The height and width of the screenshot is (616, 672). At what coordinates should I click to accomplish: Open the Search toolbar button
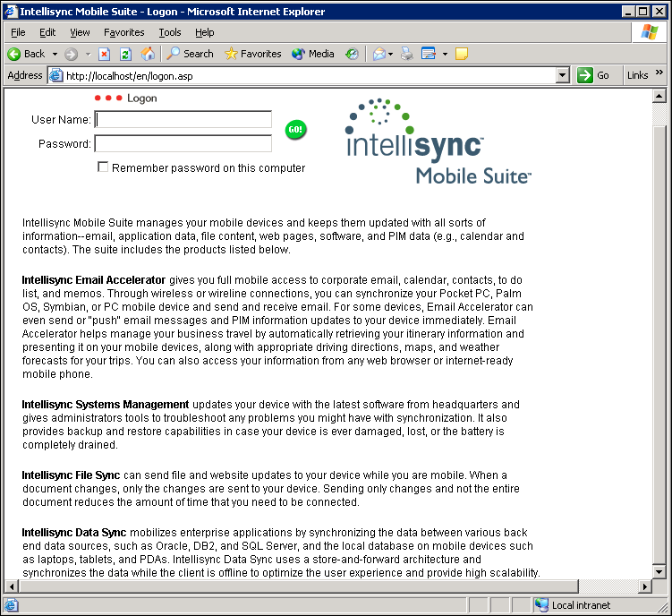190,54
